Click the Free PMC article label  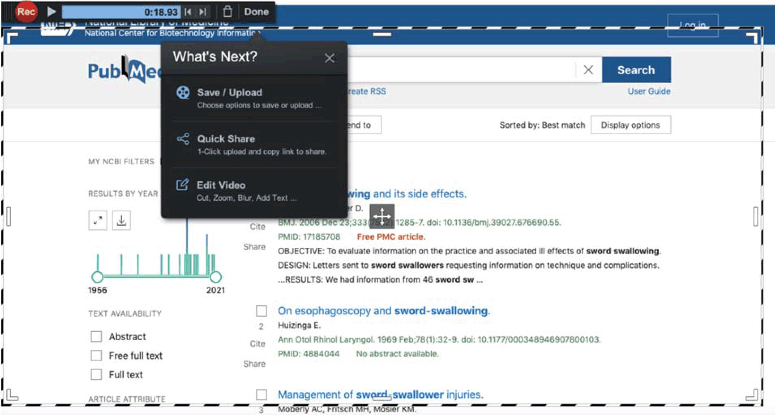pos(391,237)
